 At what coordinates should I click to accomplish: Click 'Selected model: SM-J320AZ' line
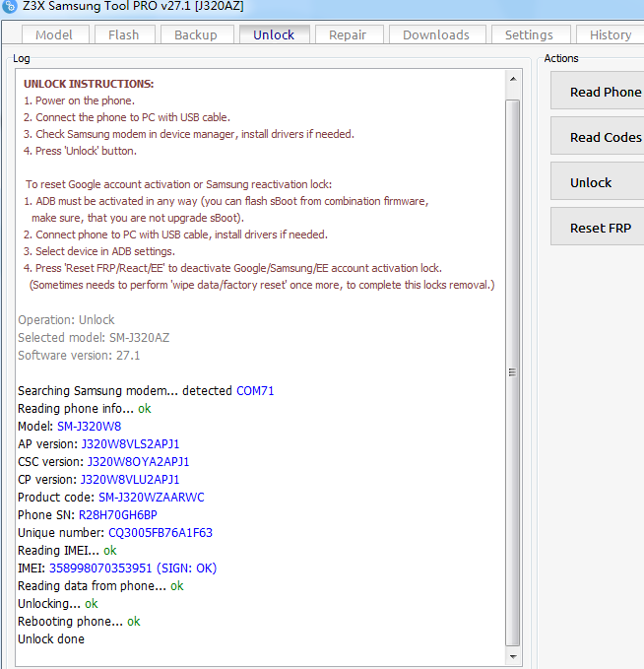[94, 338]
